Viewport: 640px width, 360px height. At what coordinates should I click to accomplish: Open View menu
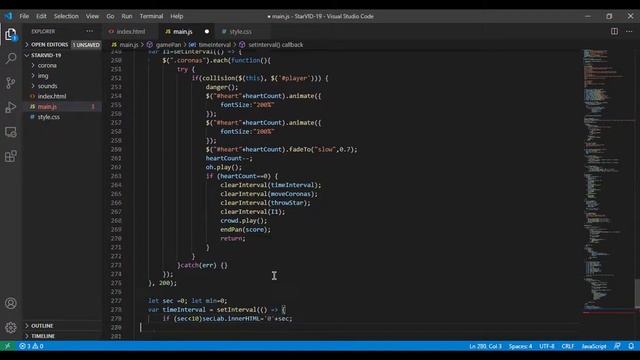coord(92,16)
